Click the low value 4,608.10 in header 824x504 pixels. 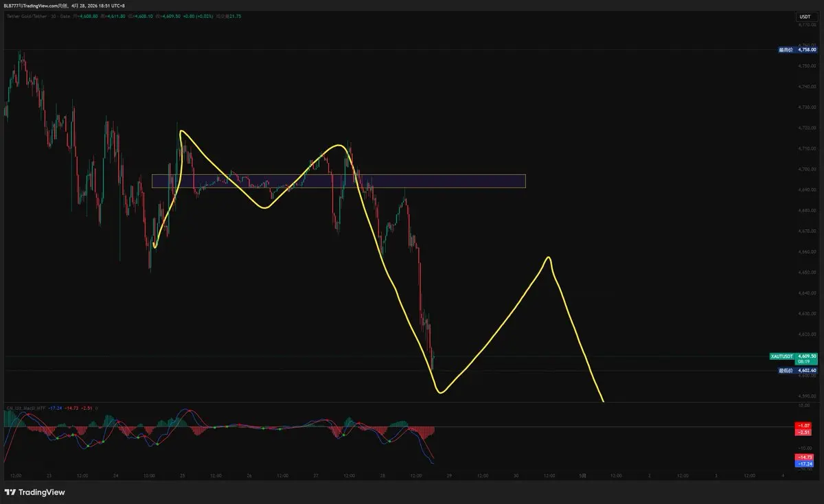(x=143, y=16)
